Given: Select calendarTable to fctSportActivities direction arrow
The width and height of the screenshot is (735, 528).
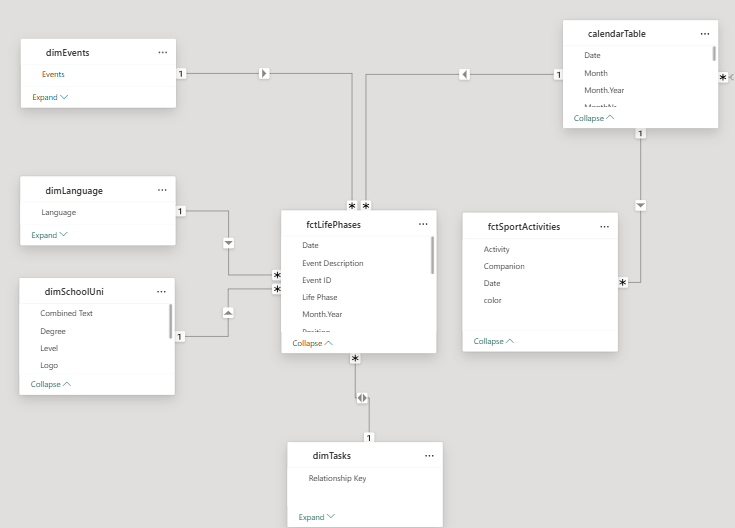Looking at the screenshot, I should pos(640,205).
